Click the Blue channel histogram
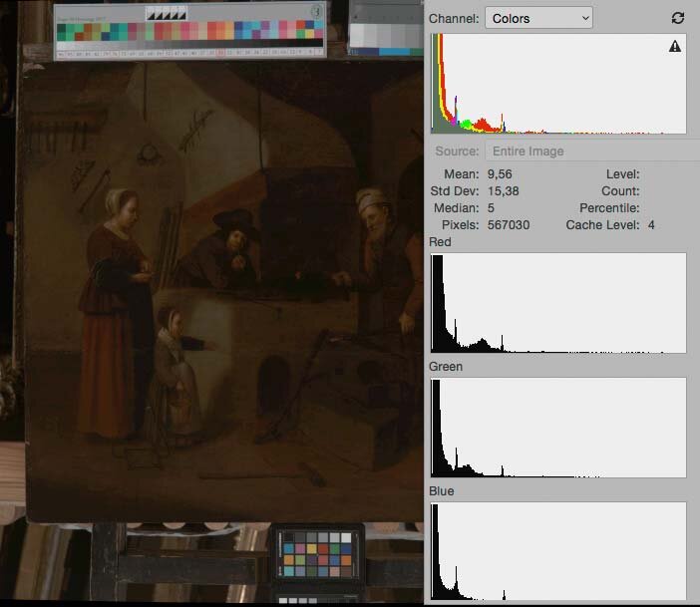The image size is (700, 607). click(558, 551)
